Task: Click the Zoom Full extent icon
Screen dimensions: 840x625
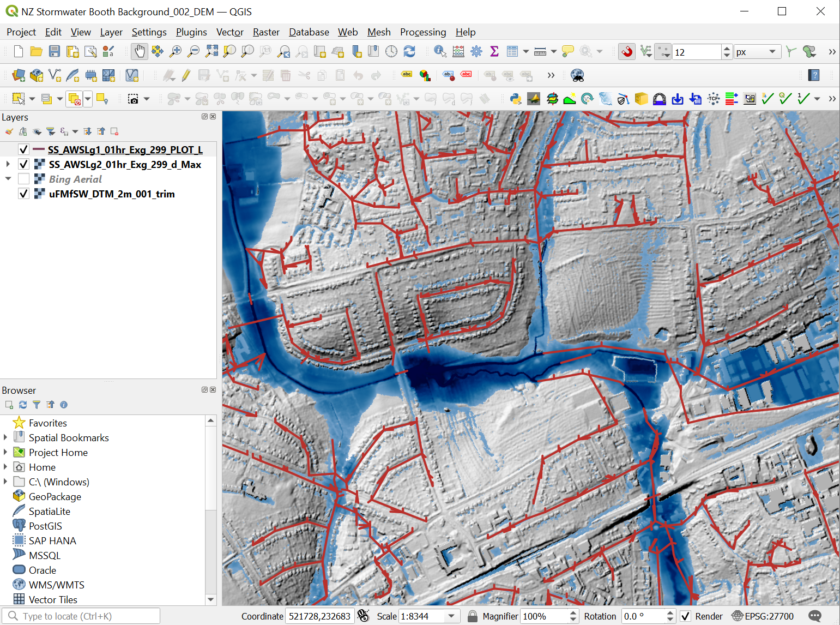Action: tap(211, 52)
